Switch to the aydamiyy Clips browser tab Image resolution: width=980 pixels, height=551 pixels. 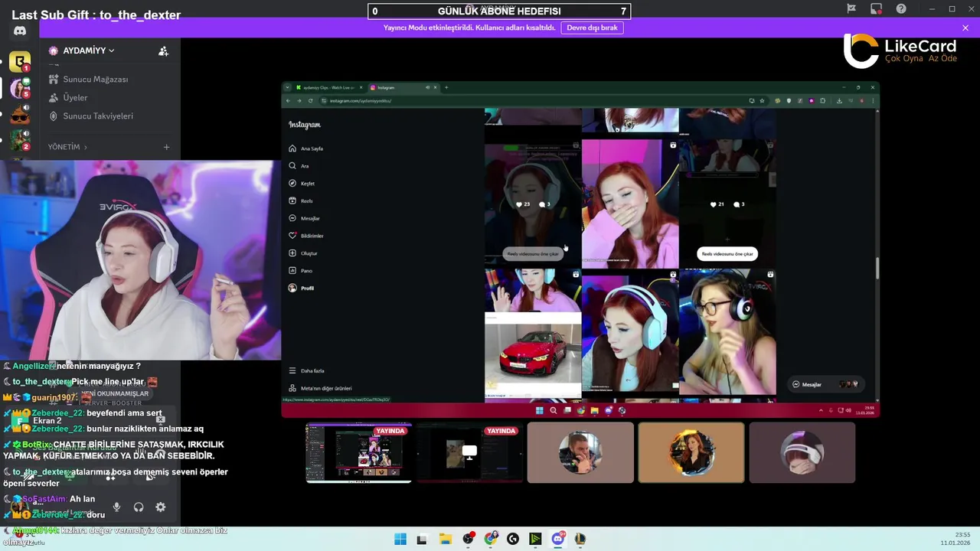tap(330, 87)
